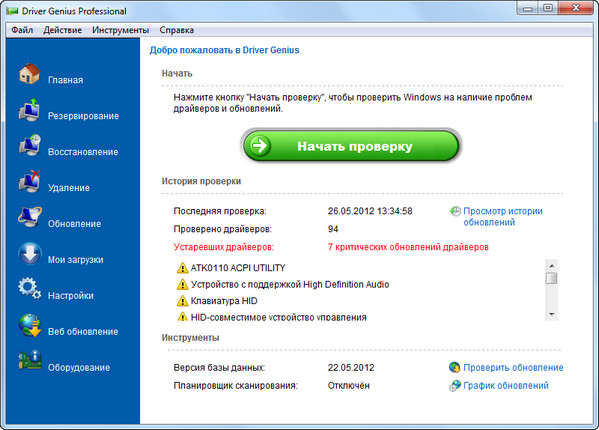Click the Устаревших драйверов red label

[223, 247]
